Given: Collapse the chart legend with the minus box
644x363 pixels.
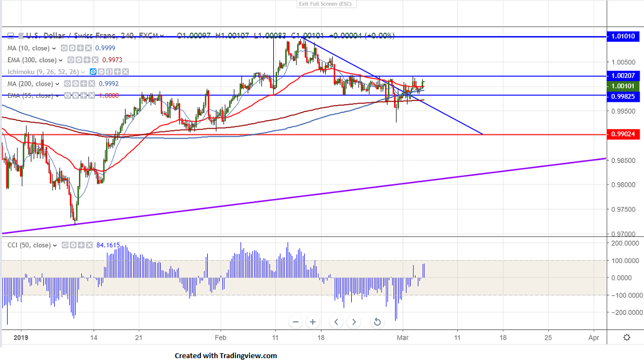Looking at the screenshot, I should 11,36.
